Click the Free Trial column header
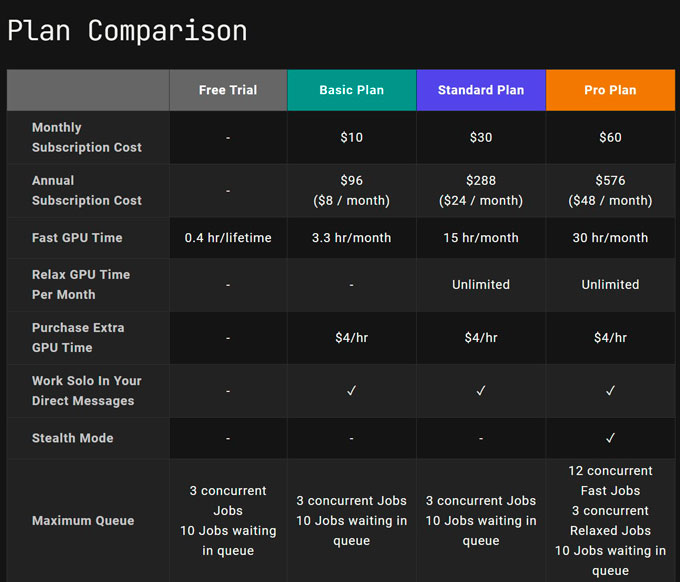The height and width of the screenshot is (582, 680). pyautogui.click(x=228, y=90)
